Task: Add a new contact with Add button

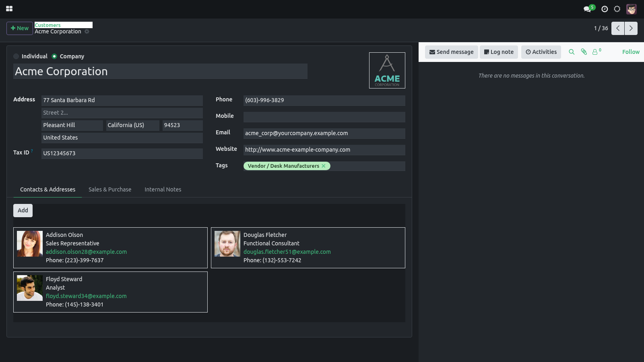Action: (x=23, y=210)
